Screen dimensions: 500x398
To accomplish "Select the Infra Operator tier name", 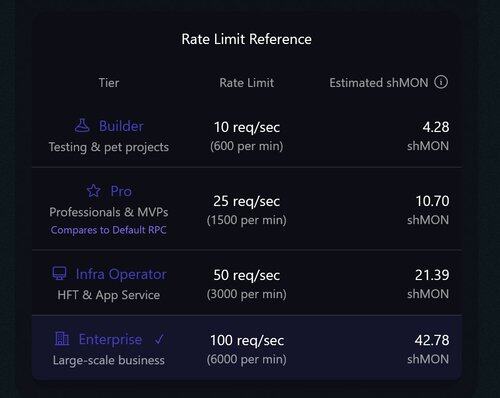I will (121, 274).
